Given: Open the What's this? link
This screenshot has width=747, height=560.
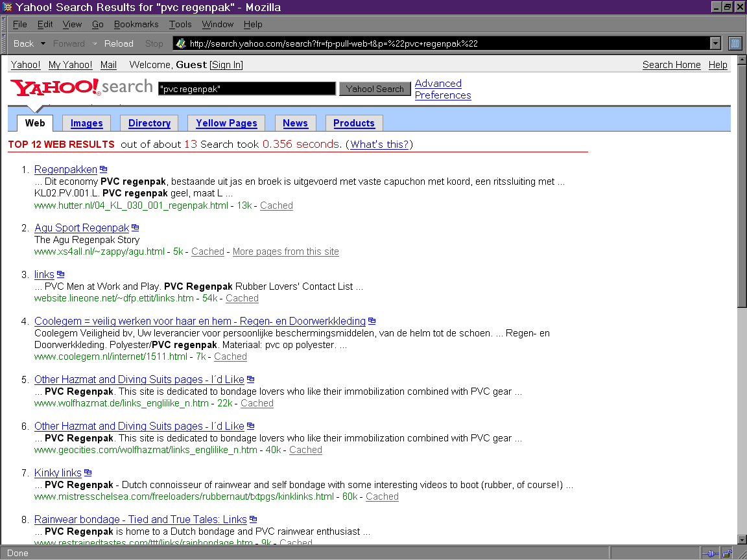Looking at the screenshot, I should point(380,145).
